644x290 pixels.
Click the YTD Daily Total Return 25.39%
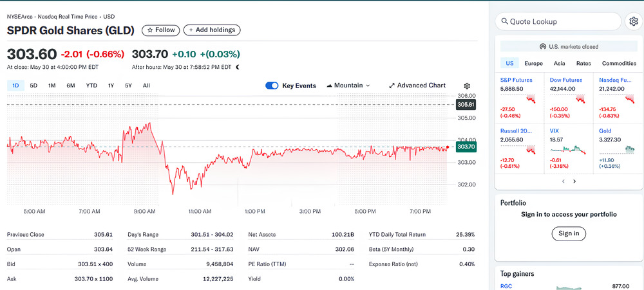pyautogui.click(x=466, y=235)
